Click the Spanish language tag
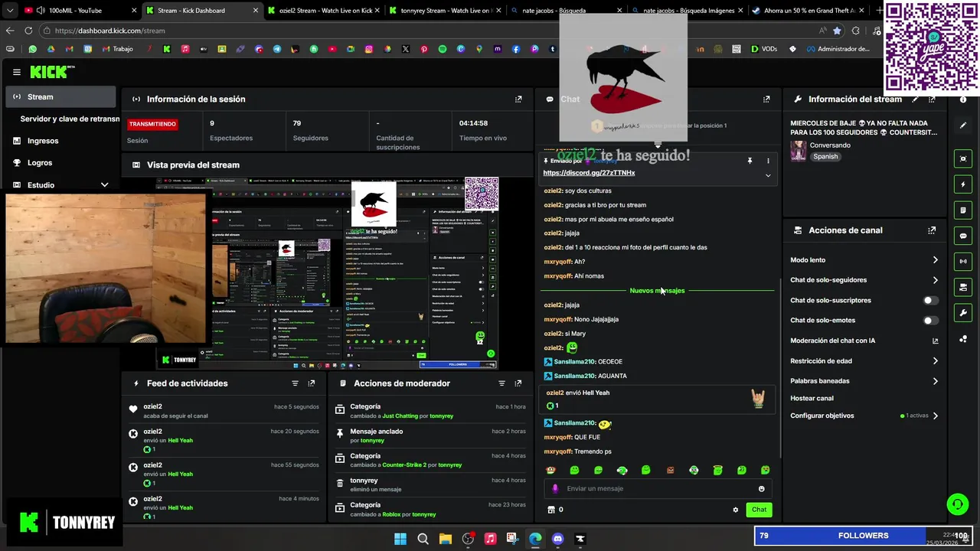Image resolution: width=980 pixels, height=551 pixels. (825, 156)
